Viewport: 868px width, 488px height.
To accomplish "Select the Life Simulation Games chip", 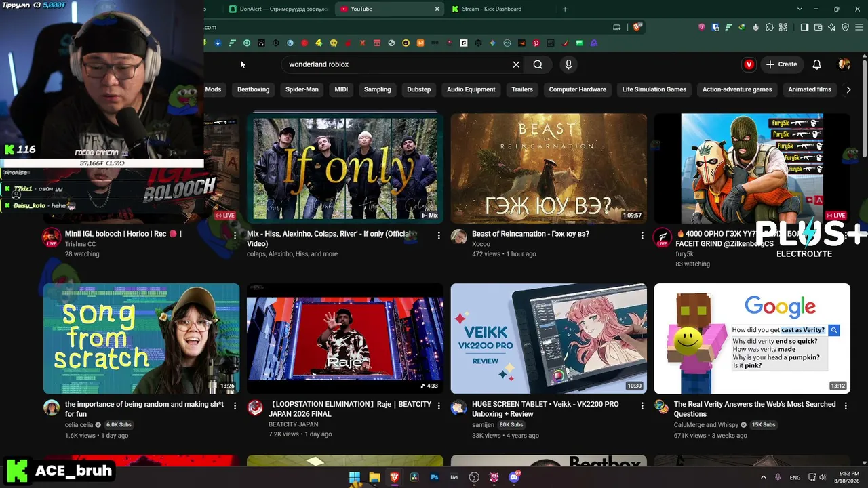I will [654, 89].
